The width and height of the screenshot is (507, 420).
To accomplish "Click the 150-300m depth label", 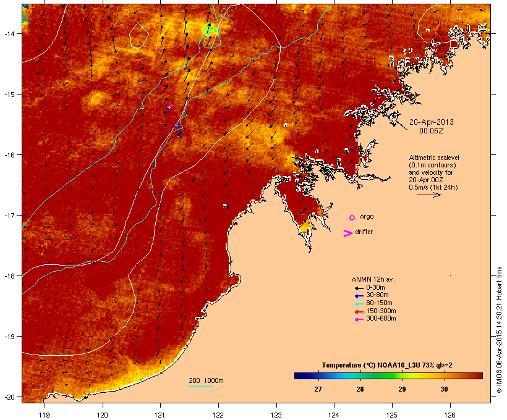I will pyautogui.click(x=381, y=311).
